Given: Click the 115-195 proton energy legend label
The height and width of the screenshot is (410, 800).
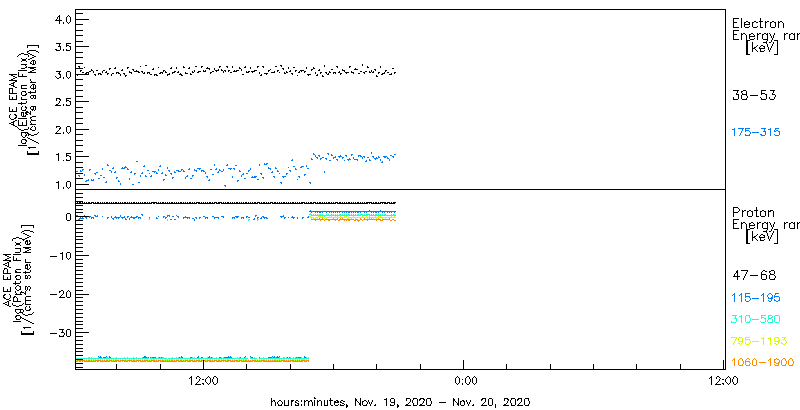Looking at the screenshot, I should coord(756,298).
